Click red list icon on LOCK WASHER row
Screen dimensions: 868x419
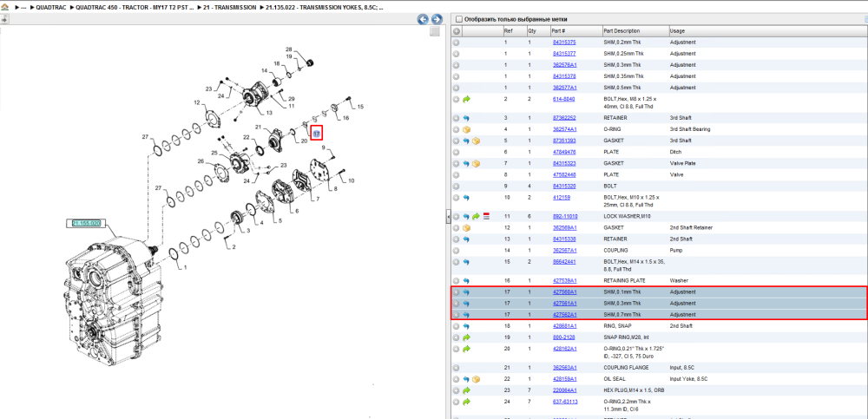tap(487, 216)
